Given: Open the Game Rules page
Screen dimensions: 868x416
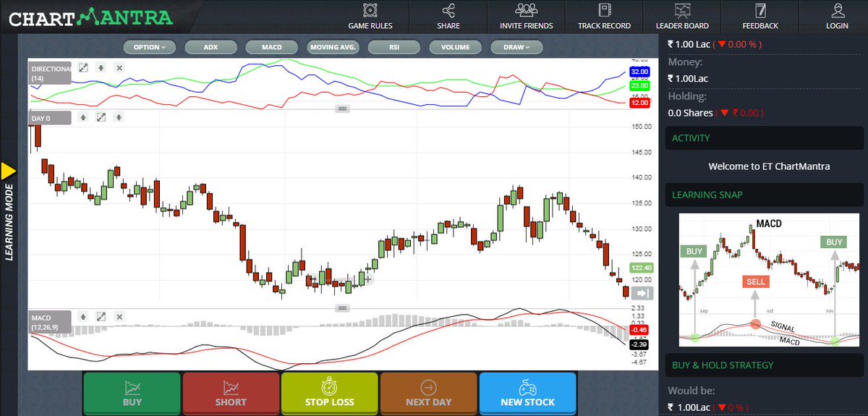Looking at the screenshot, I should (370, 17).
